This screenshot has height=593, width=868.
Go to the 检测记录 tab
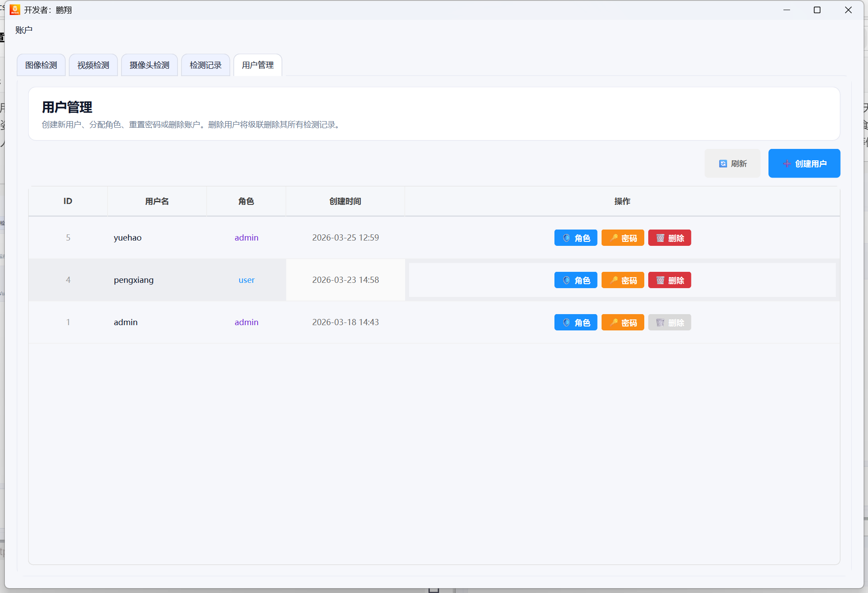tap(205, 65)
